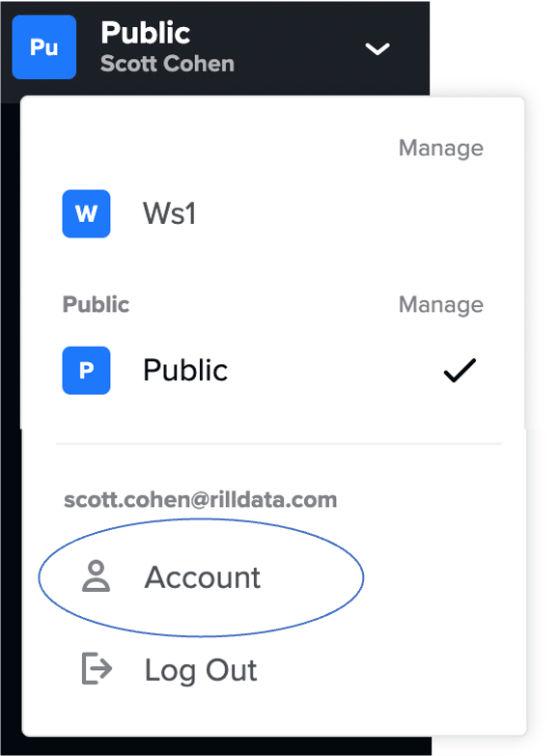Click the blue P workspace icon

pyautogui.click(x=86, y=371)
